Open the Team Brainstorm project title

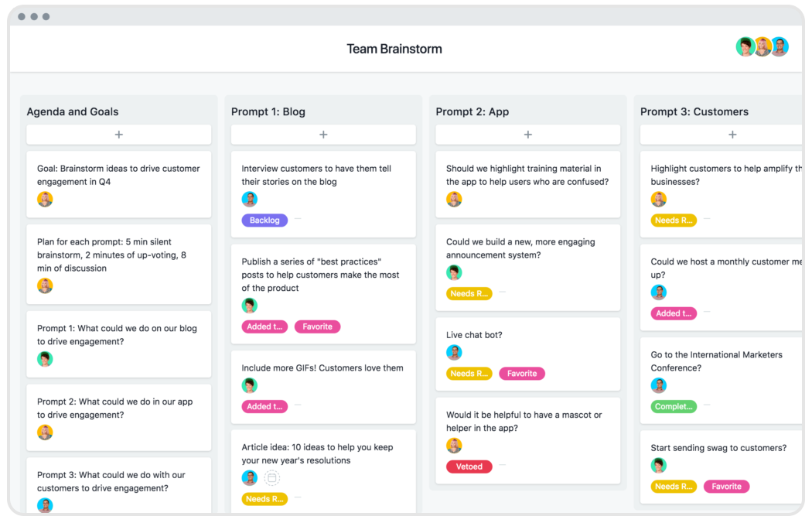point(394,49)
